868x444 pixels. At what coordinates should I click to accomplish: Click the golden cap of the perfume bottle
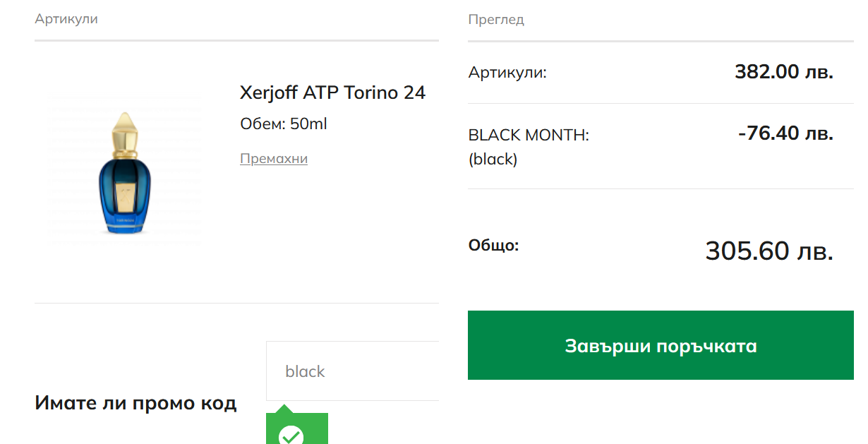coord(125,133)
